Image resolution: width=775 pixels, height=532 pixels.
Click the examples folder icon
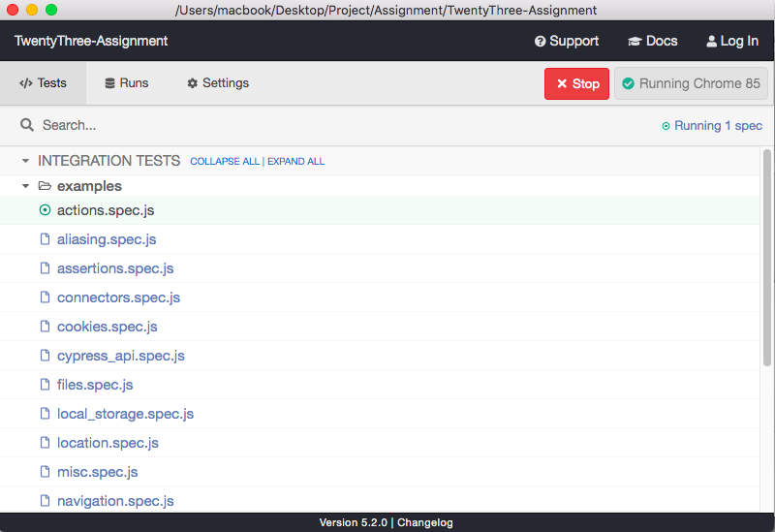[x=45, y=186]
